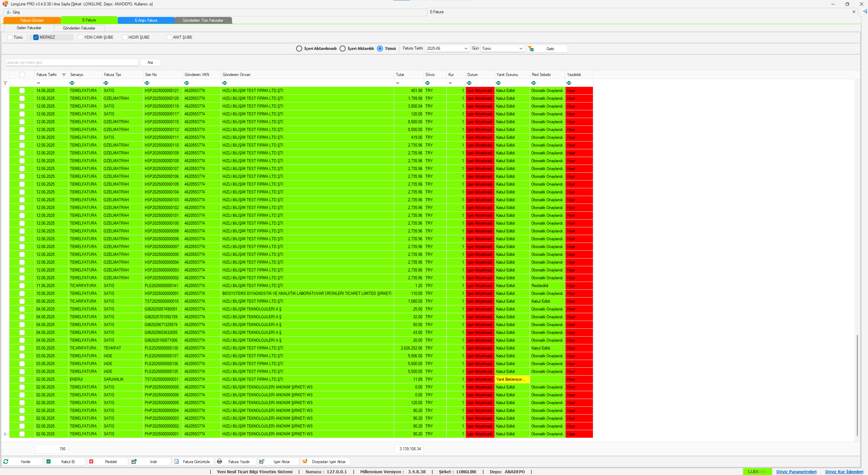The image size is (868, 475).
Task: Click the SARJANLIK invoice type cell
Action: (x=122, y=379)
